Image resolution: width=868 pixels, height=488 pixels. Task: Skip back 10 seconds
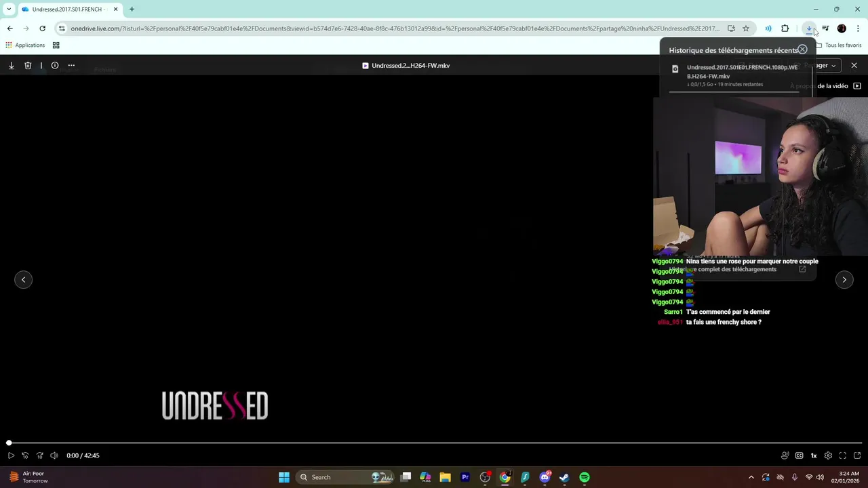click(x=25, y=455)
